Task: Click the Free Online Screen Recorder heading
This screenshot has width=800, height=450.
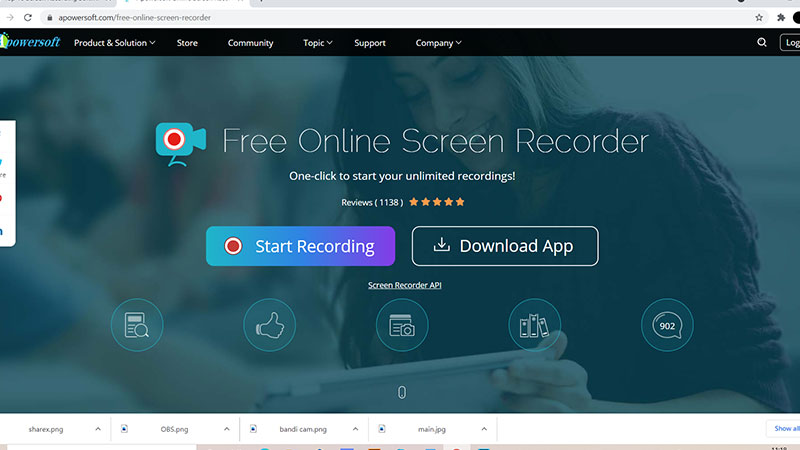Action: point(435,141)
